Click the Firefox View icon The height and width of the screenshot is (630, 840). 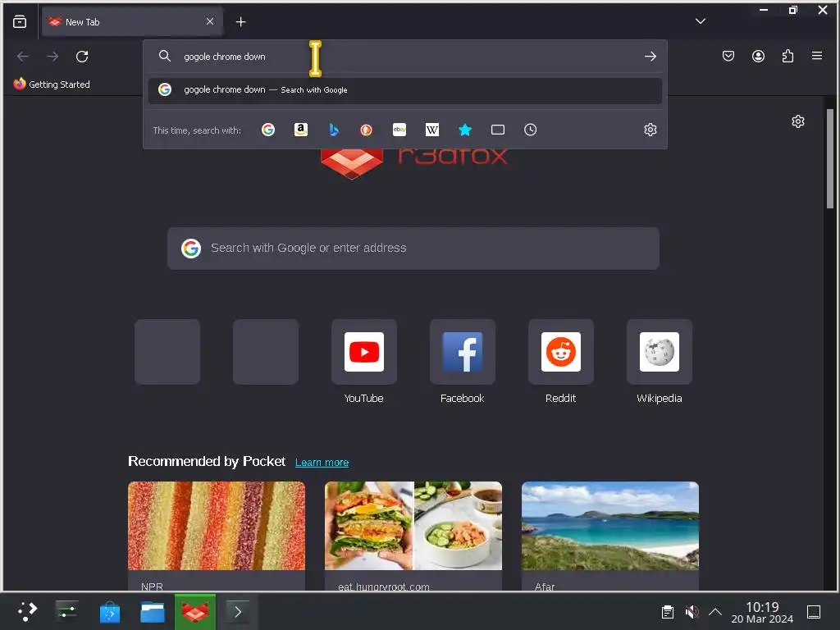20,21
